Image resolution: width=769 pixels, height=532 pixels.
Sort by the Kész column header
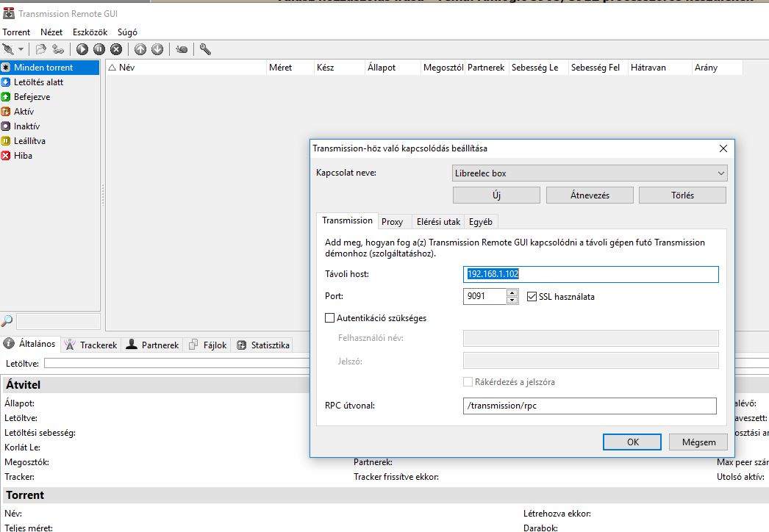[340, 67]
